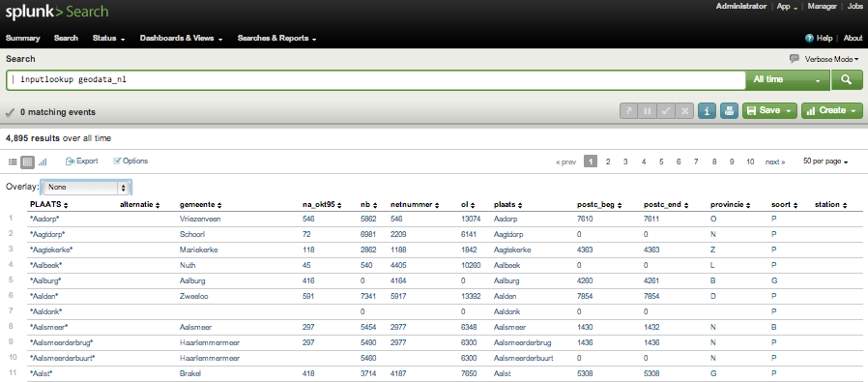
Task: Go to results page 7
Action: pyautogui.click(x=696, y=162)
